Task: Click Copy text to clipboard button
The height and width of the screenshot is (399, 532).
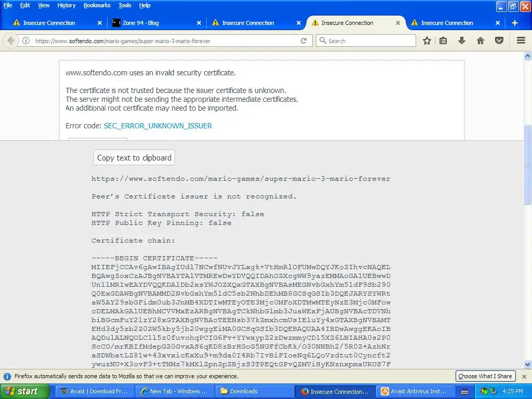Action: [x=134, y=158]
